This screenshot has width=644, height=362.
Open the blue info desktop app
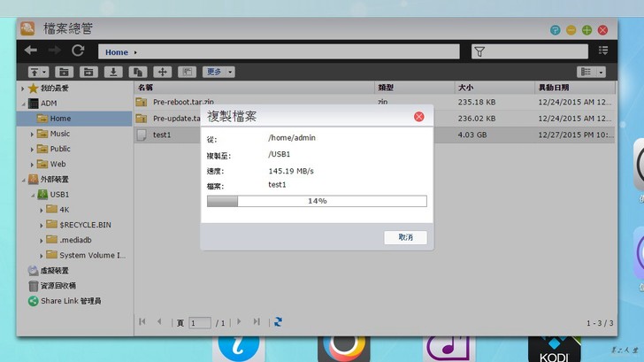click(x=239, y=350)
